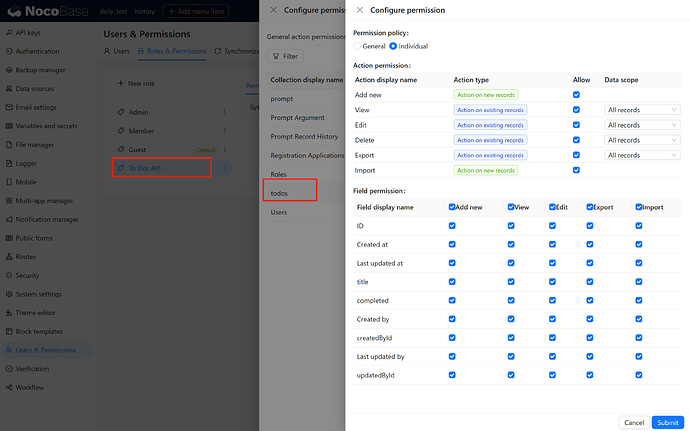Click the Security sidebar icon
Viewport: 690px width, 431px height.
click(x=9, y=275)
